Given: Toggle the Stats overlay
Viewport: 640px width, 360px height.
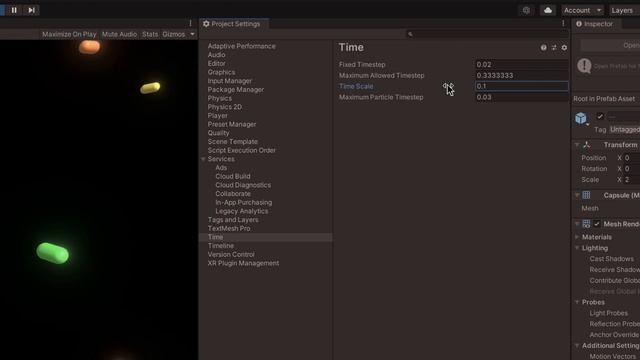Looking at the screenshot, I should [x=150, y=34].
